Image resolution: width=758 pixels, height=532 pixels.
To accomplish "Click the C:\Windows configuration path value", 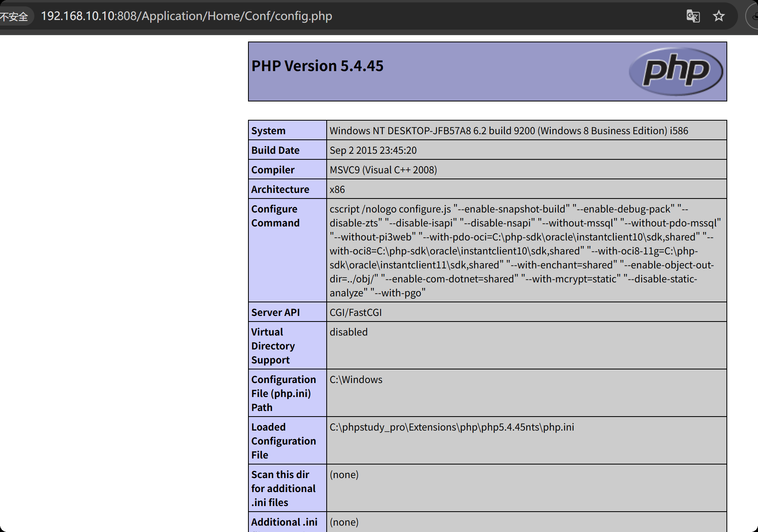I will click(x=356, y=379).
